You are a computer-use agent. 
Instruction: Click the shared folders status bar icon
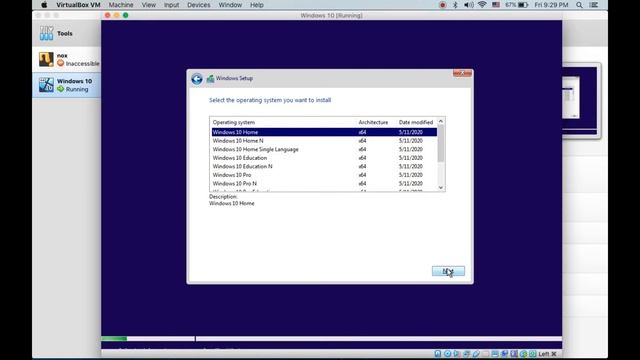(x=486, y=353)
